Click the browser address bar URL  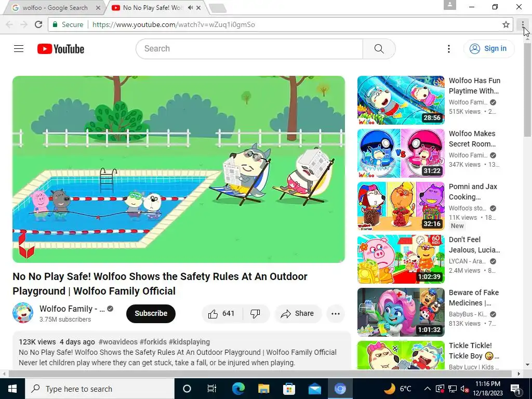click(x=174, y=24)
